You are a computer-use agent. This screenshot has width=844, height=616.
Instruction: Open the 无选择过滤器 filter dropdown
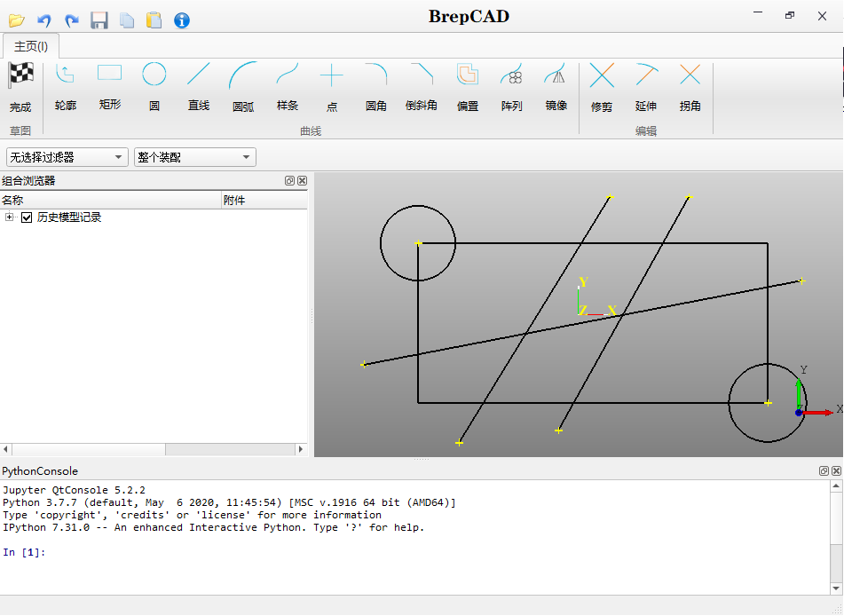[x=67, y=157]
